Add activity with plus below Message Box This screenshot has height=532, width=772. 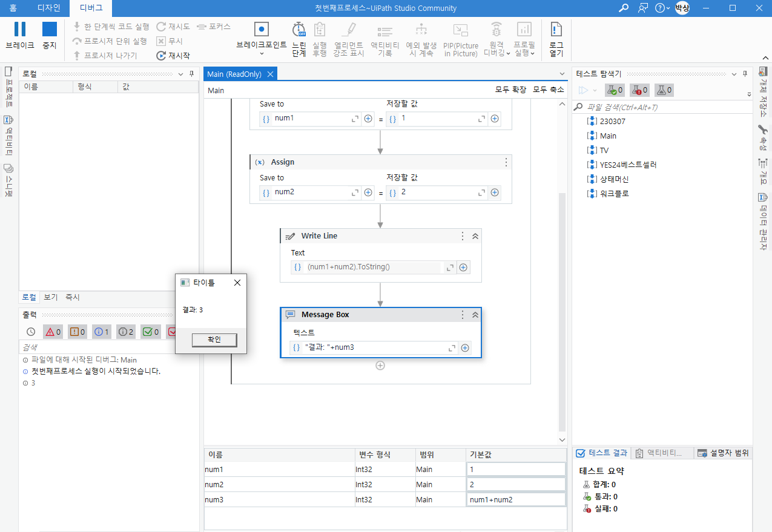[x=380, y=365]
